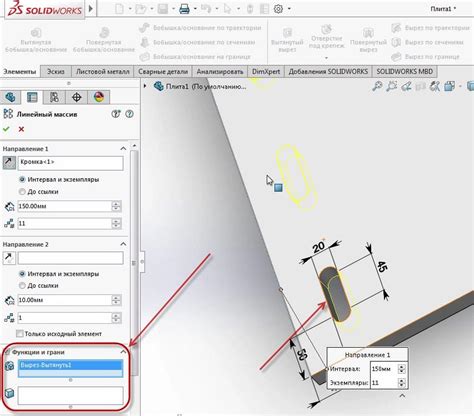Collapse the Направление 1 section

coord(123,148)
